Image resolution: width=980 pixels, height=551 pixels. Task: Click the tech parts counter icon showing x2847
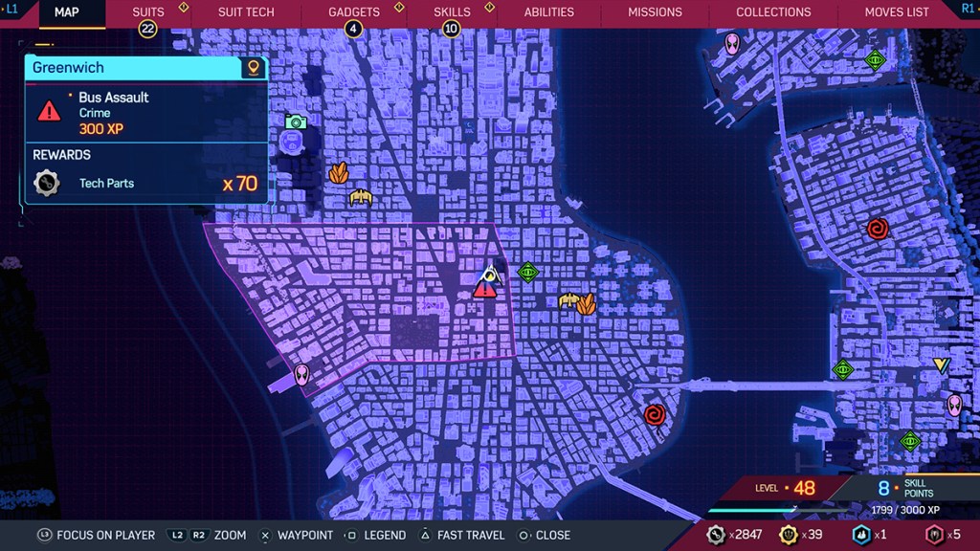716,535
